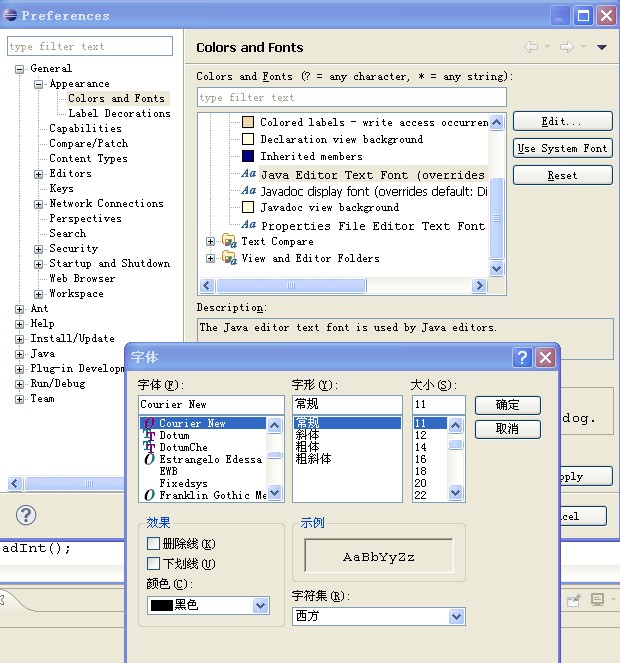Select font size 14 in the size list
Viewport: 620px width, 663px height.
click(421, 447)
